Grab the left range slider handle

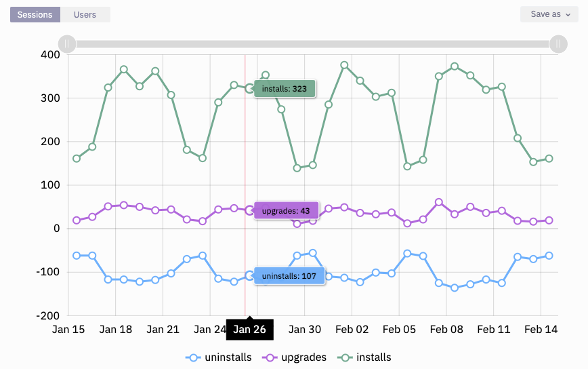pos(67,44)
